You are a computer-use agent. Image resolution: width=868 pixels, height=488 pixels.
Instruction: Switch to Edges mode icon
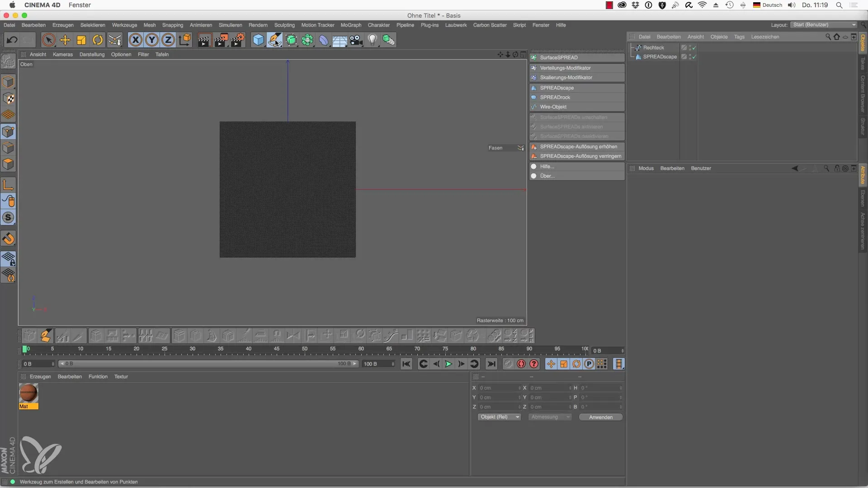[x=8, y=148]
